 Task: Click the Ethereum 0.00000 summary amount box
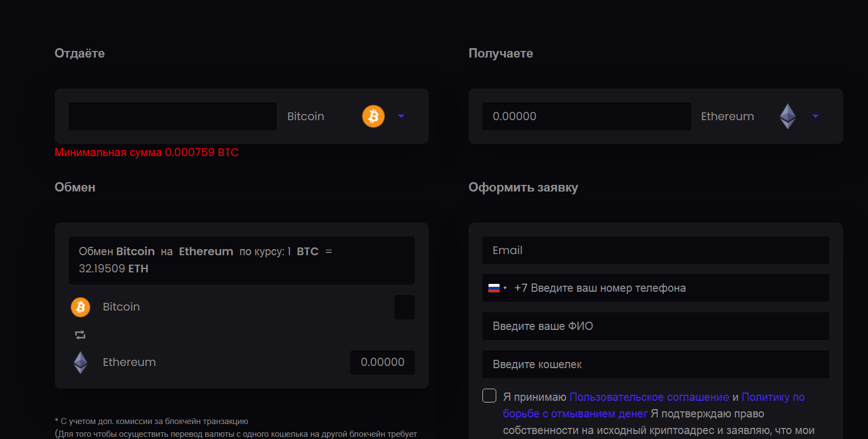[382, 362]
